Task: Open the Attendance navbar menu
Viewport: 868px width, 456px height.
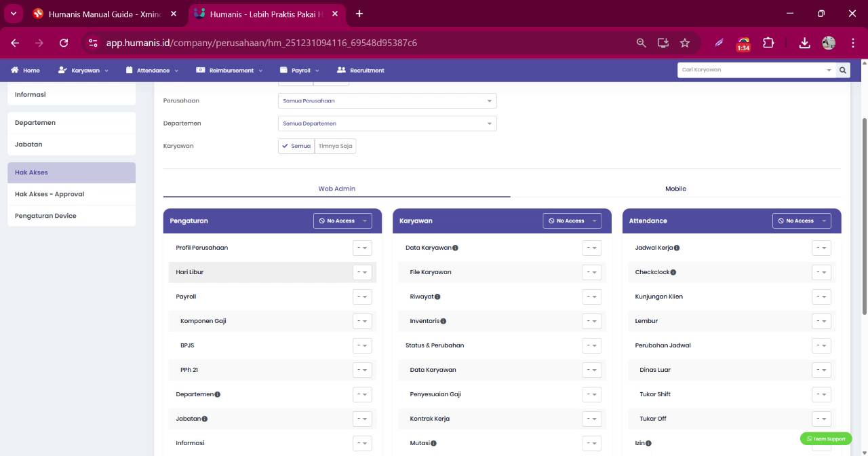Action: [x=153, y=70]
